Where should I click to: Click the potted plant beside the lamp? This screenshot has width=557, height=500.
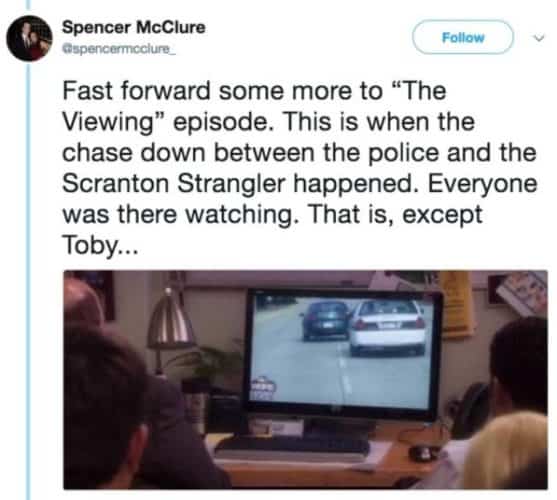tap(208, 363)
